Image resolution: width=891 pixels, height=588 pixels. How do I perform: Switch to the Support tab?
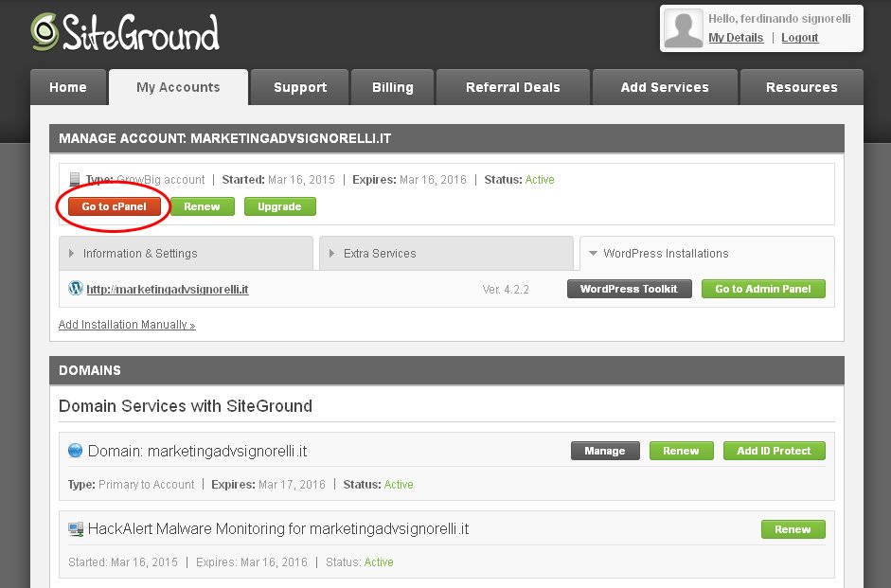click(x=300, y=87)
